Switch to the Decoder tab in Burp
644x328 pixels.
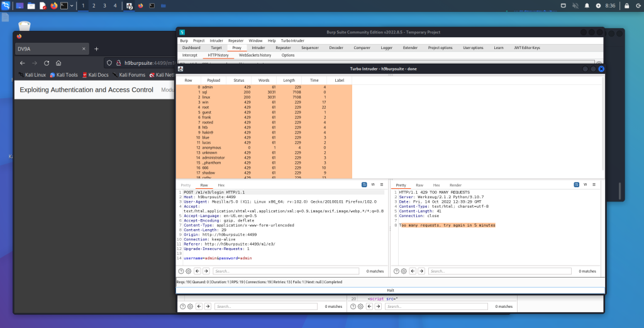pyautogui.click(x=336, y=48)
